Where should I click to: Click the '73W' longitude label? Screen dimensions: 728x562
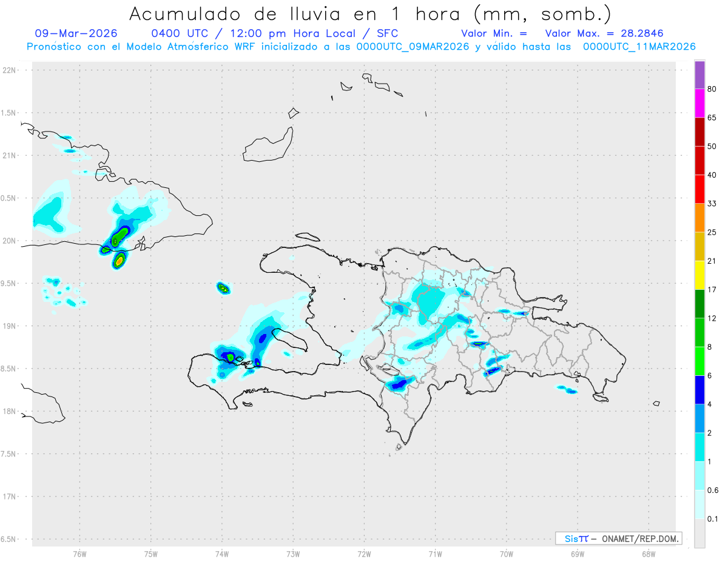(293, 554)
